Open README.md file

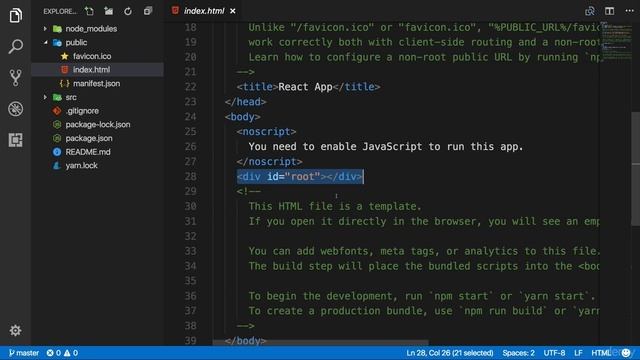pyautogui.click(x=88, y=152)
